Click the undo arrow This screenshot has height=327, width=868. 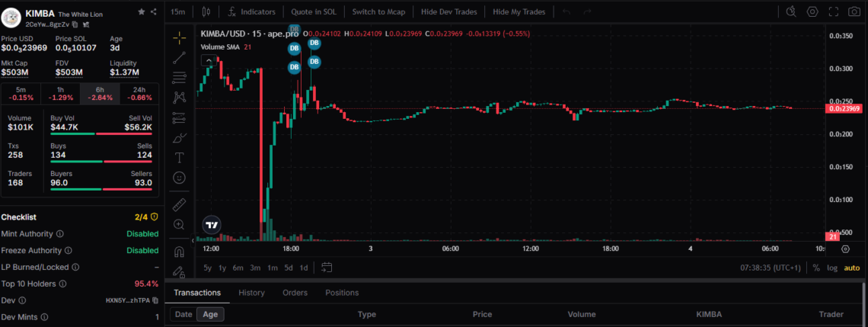566,11
